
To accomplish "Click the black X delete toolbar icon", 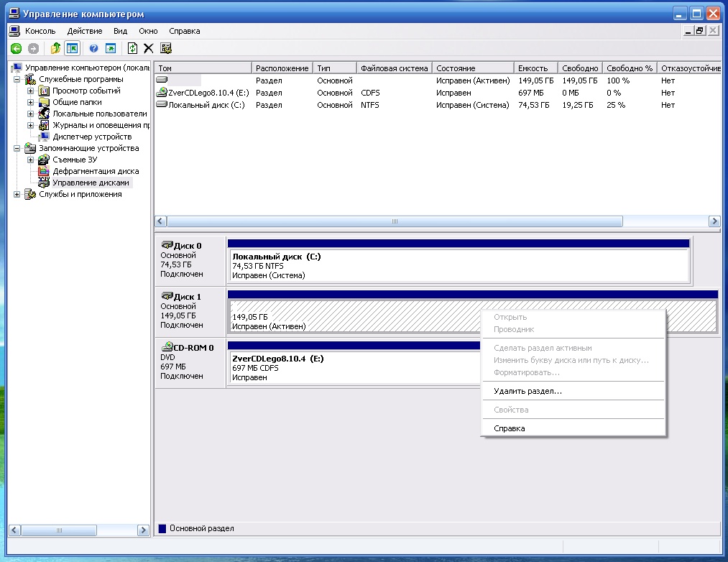I will pos(149,48).
